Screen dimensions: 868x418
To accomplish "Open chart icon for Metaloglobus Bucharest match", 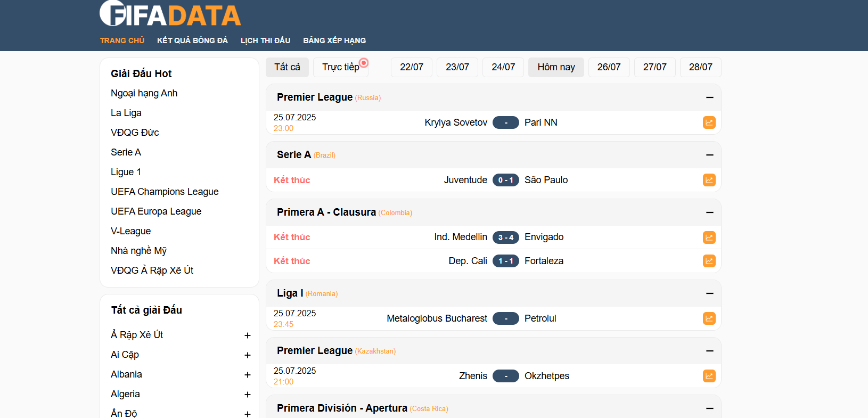I will click(x=709, y=318).
